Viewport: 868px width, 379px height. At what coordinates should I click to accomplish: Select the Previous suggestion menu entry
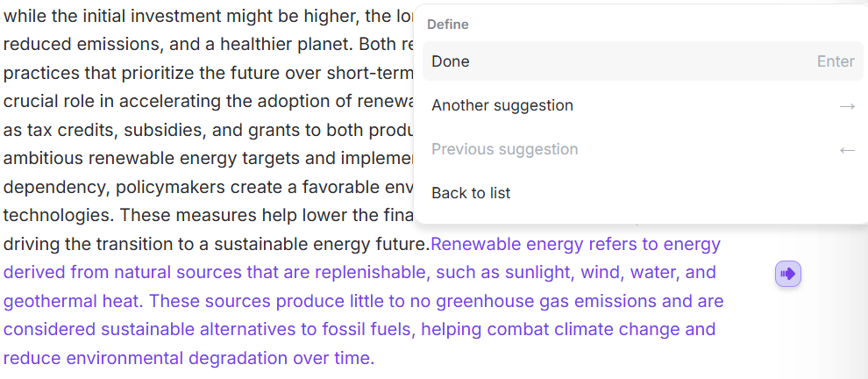pyautogui.click(x=504, y=149)
